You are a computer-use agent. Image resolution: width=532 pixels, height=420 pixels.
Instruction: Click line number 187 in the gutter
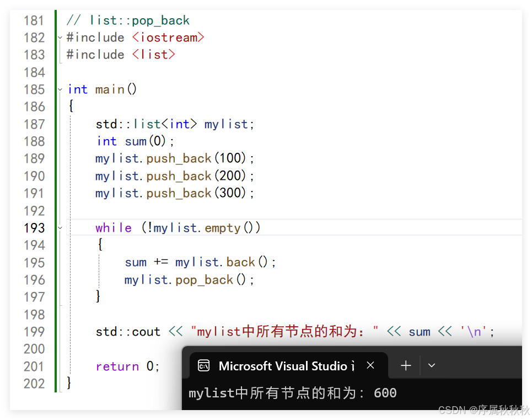coord(34,124)
